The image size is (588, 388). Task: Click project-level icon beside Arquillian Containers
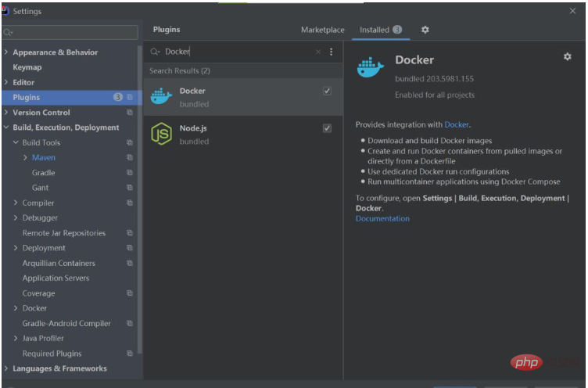pos(130,263)
